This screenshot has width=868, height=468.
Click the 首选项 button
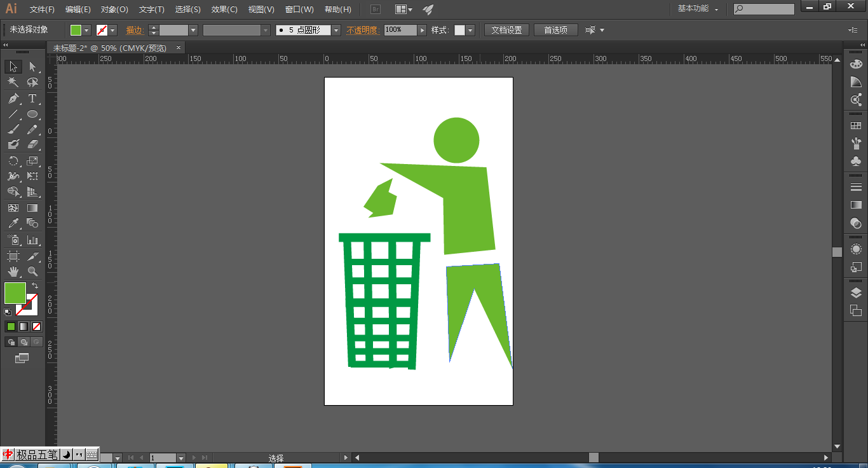tap(555, 30)
